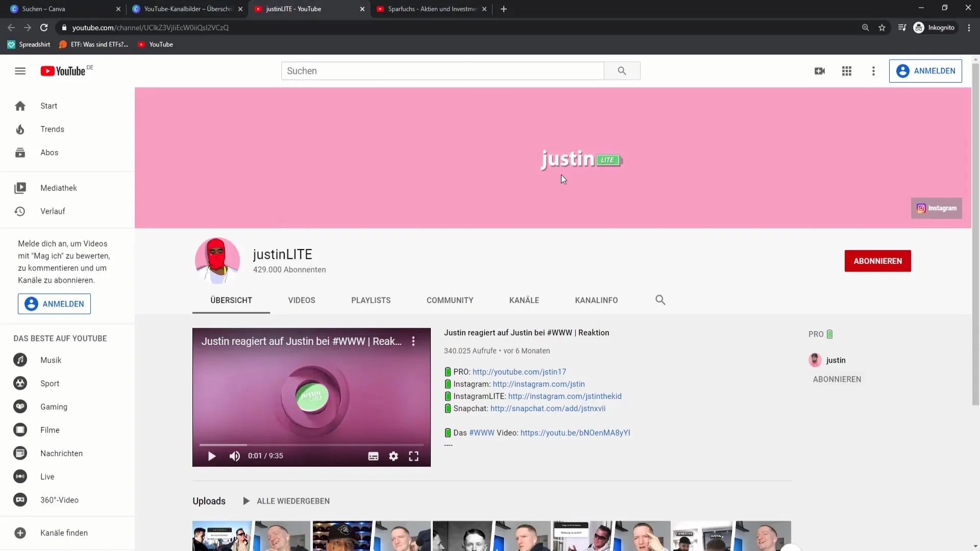This screenshot has width=980, height=551.
Task: Click ABONNIEREN under justin channel
Action: [837, 379]
